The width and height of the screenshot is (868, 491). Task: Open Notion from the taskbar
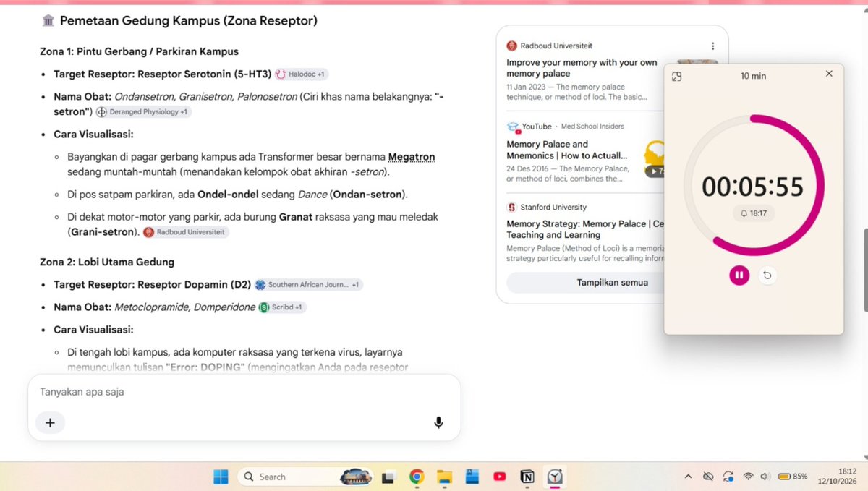(527, 477)
